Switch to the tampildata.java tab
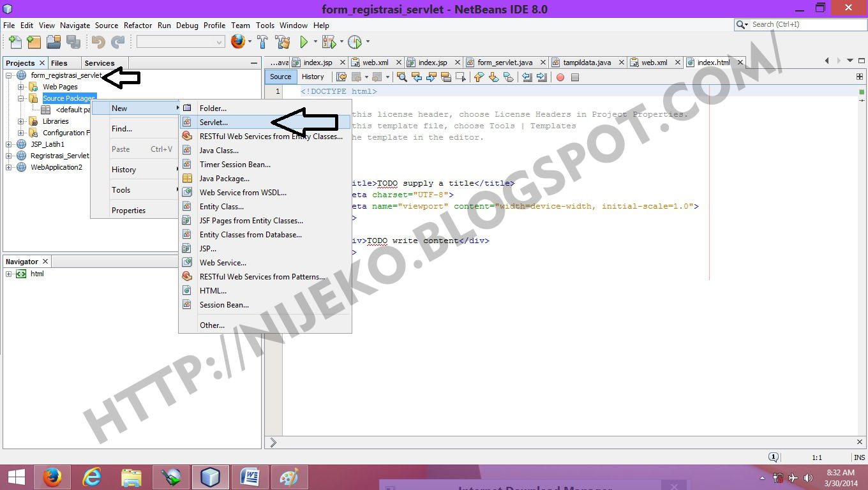 coord(587,62)
